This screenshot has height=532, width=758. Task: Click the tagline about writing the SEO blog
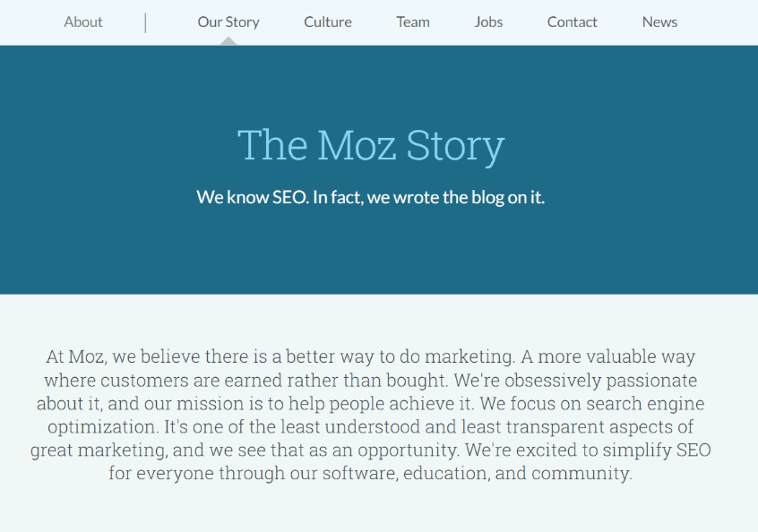point(371,196)
